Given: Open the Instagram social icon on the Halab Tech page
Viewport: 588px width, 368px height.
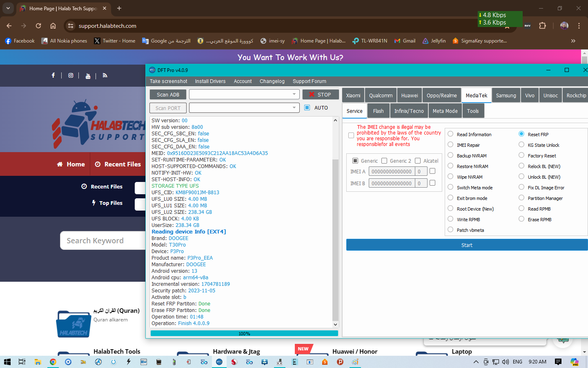Looking at the screenshot, I should pyautogui.click(x=71, y=75).
